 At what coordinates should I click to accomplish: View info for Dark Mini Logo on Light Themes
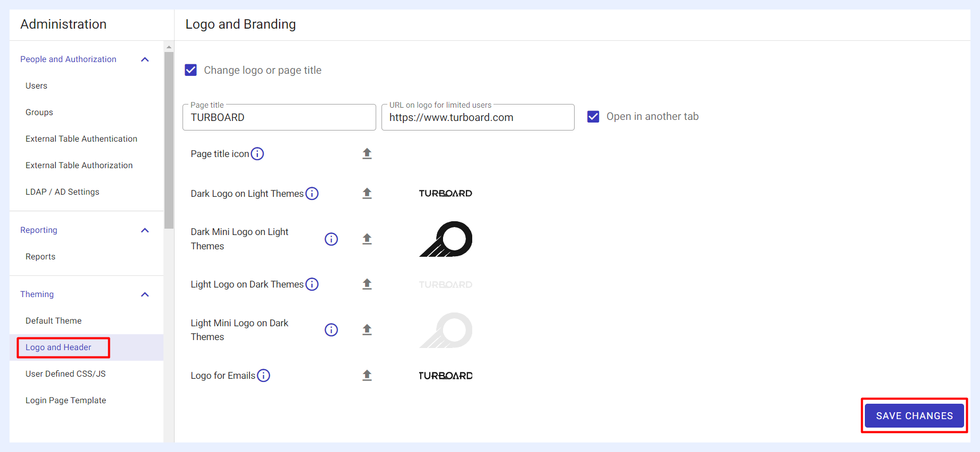[x=331, y=239]
